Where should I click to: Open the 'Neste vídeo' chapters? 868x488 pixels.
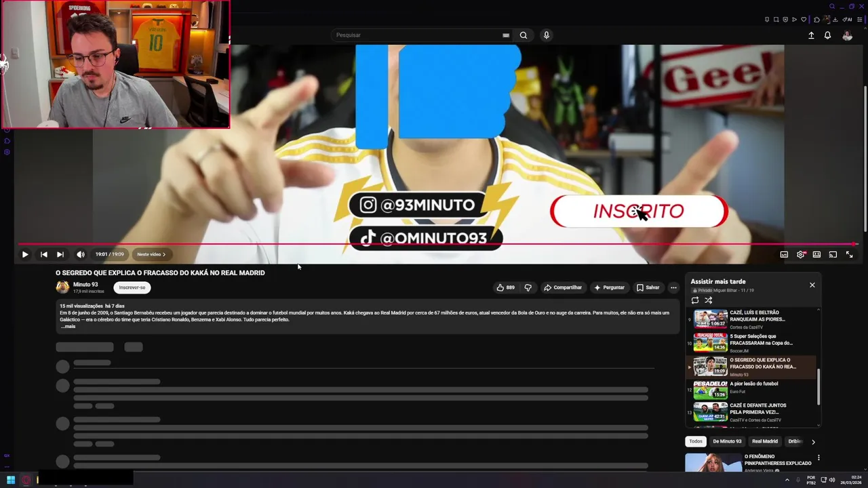[151, 254]
